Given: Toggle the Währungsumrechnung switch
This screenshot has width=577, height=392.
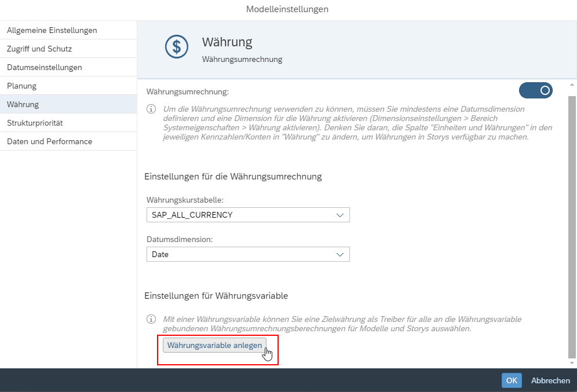Looking at the screenshot, I should [x=535, y=90].
